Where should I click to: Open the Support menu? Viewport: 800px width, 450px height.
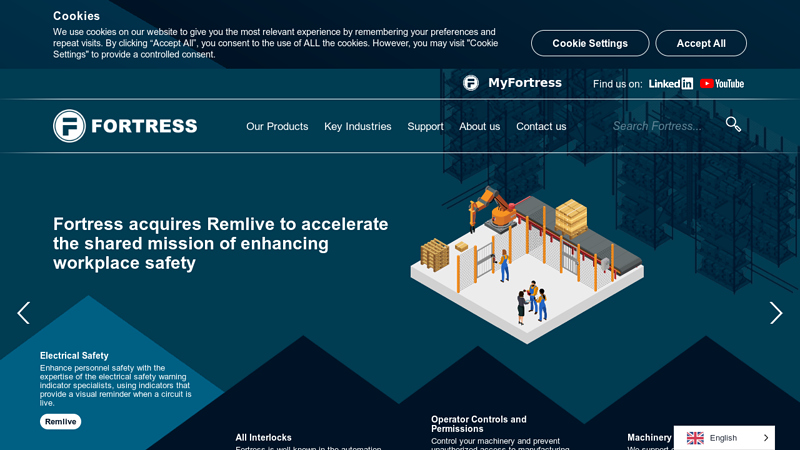(x=425, y=127)
